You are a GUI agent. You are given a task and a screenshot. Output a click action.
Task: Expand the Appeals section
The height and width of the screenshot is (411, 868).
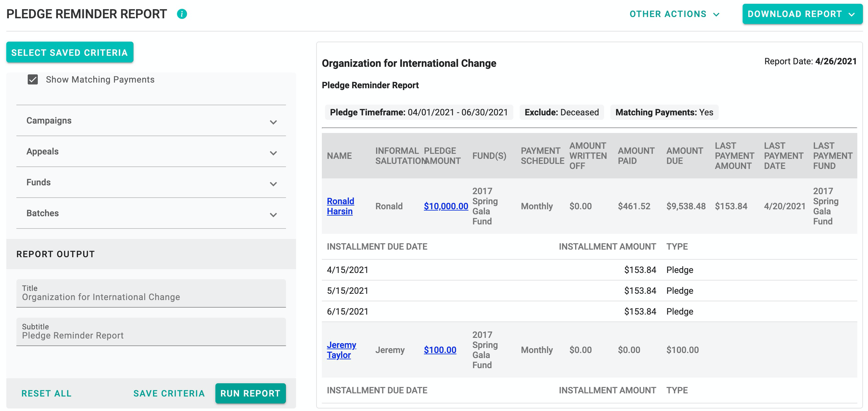(x=274, y=153)
